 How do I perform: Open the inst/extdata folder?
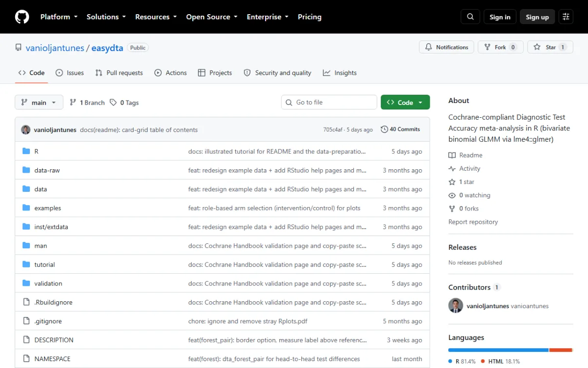click(x=51, y=227)
